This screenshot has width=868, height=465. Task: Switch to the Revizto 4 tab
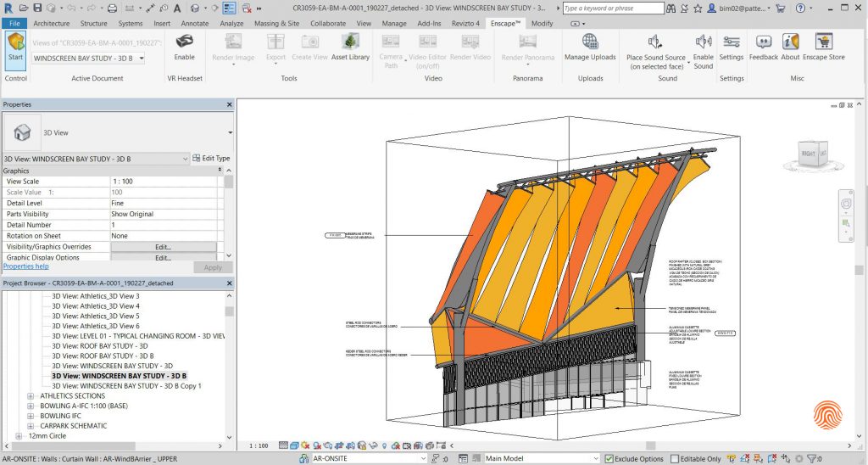[465, 23]
